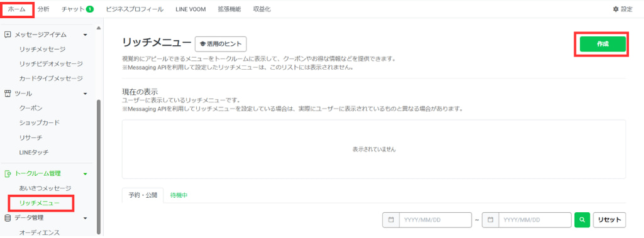
Task: Collapse the メッセージアイテム section arrow
Action: point(85,35)
